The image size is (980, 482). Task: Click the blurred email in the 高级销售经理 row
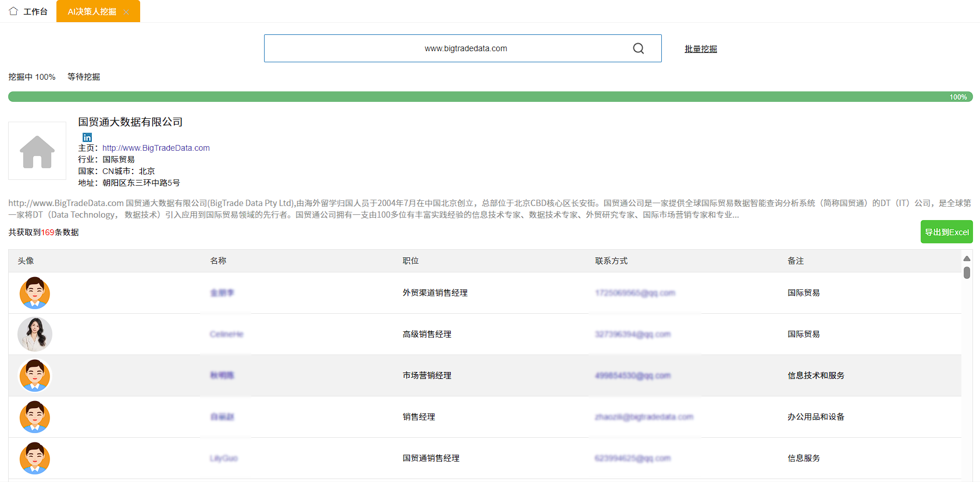click(633, 334)
